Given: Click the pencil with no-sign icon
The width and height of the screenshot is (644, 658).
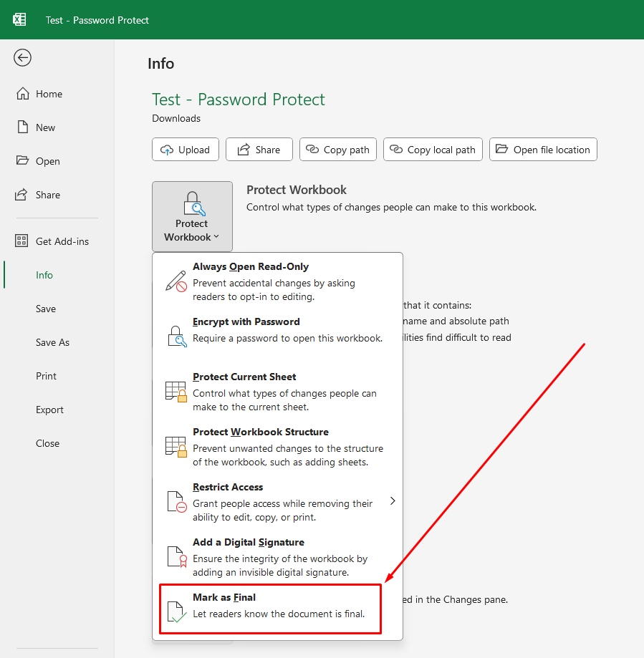Looking at the screenshot, I should 176,281.
